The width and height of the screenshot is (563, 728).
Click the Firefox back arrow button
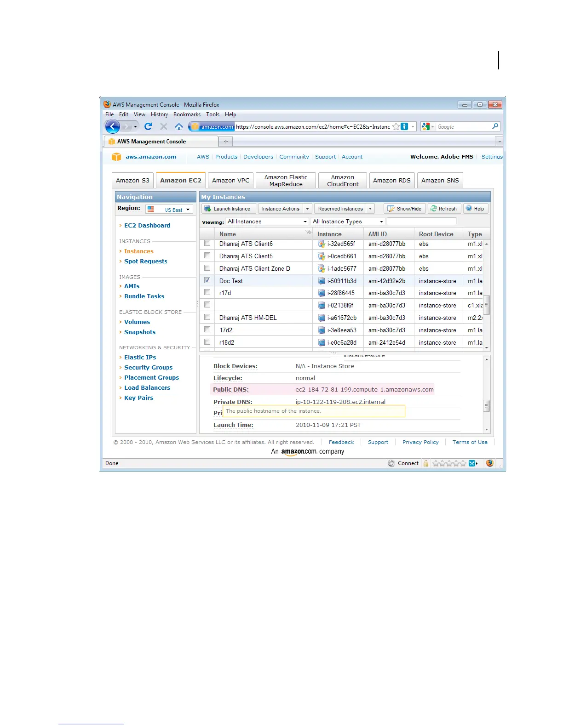coord(113,126)
